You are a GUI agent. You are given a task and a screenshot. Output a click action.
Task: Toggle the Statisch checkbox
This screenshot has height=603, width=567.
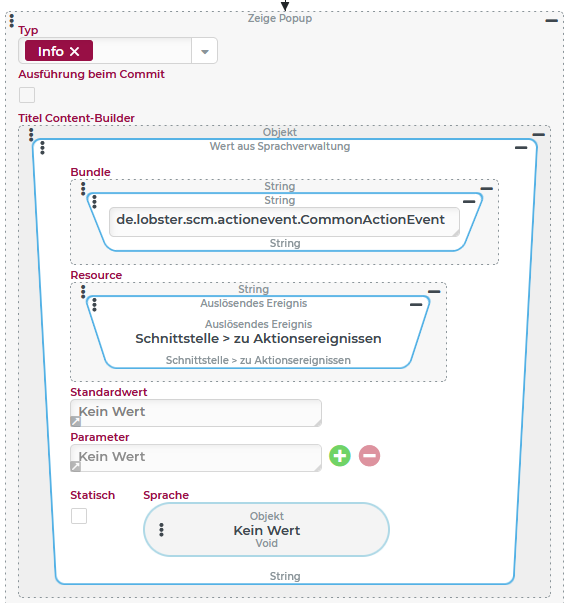click(79, 516)
